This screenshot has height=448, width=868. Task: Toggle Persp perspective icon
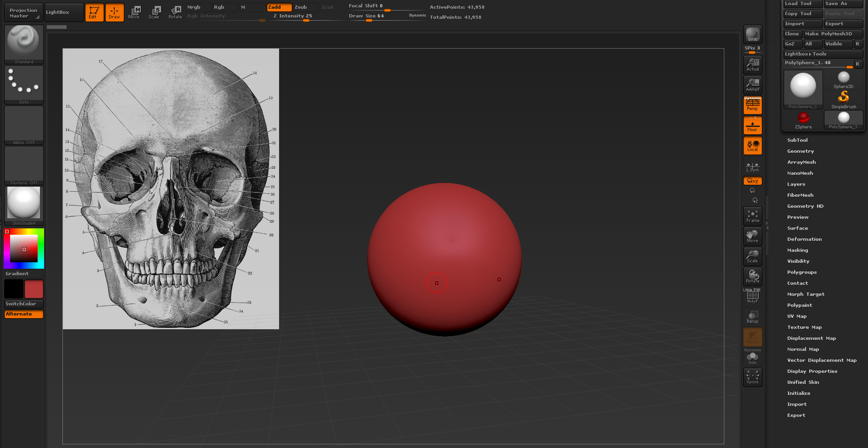coord(753,105)
